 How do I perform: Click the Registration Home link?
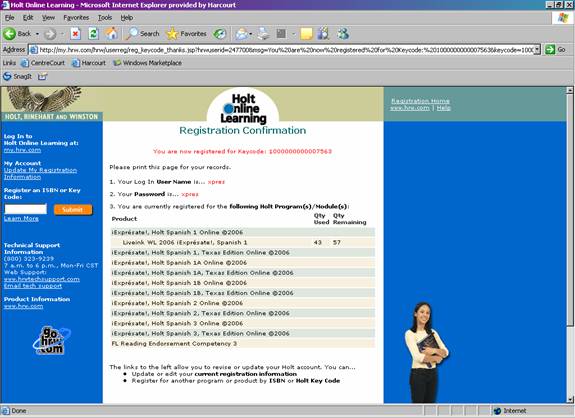pos(420,101)
